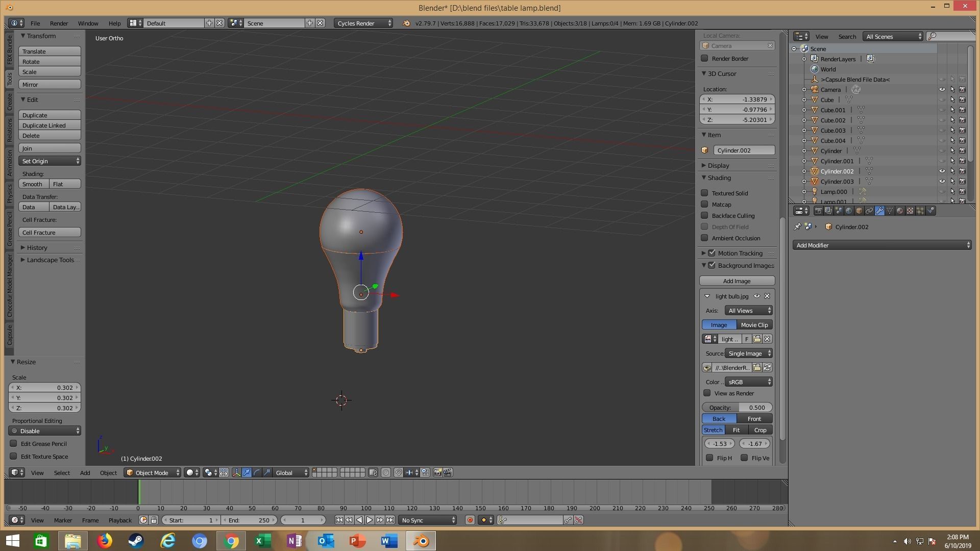Open the Particles tab icon
Viewport: 980px width, 551px height.
pyautogui.click(x=920, y=211)
